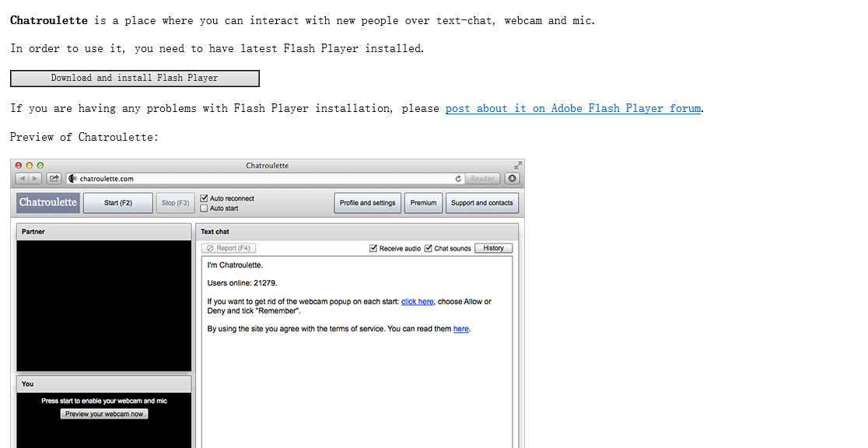The image size is (868, 448).
Task: Click the browser forward arrow icon
Action: (x=35, y=178)
